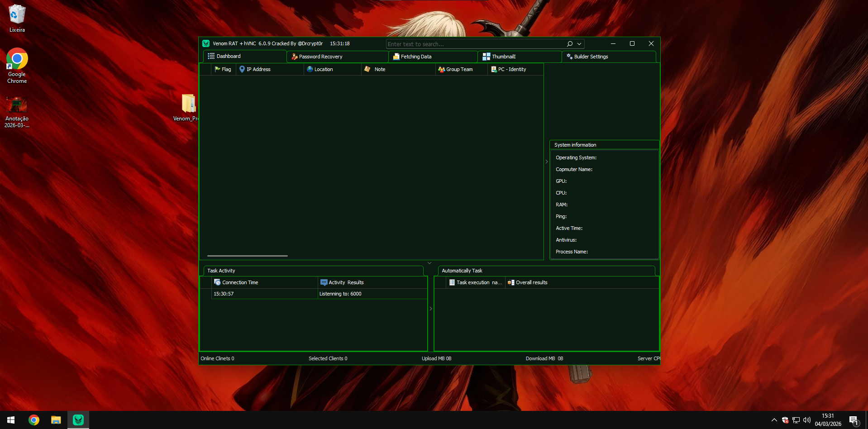Screen dimensions: 868x429
Task: Open File Explorer from the taskbar
Action: tap(56, 420)
